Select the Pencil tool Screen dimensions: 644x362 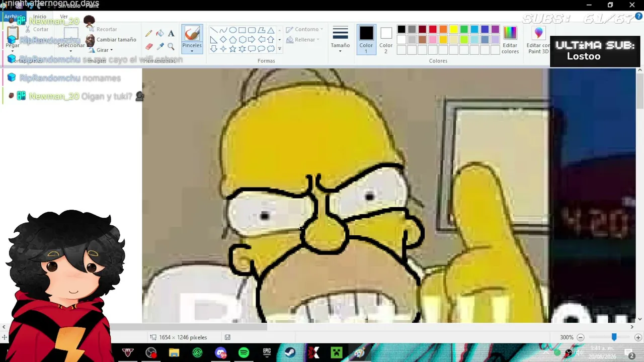click(x=149, y=33)
